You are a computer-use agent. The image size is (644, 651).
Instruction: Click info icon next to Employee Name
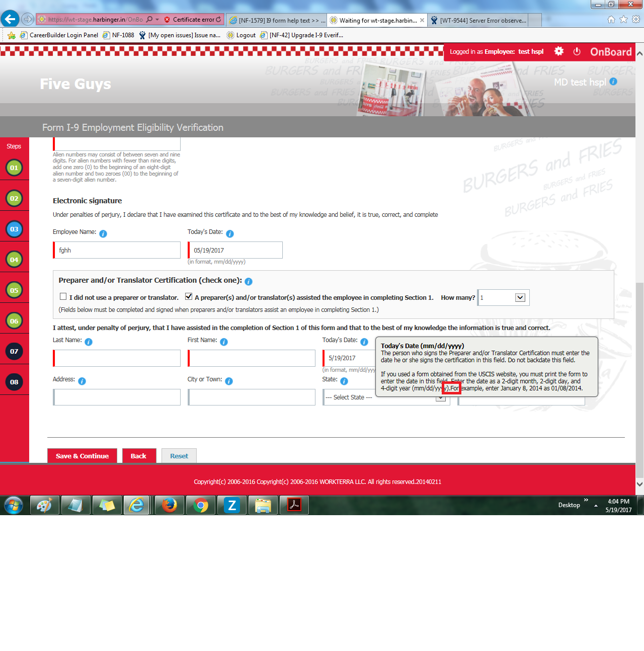tap(103, 234)
